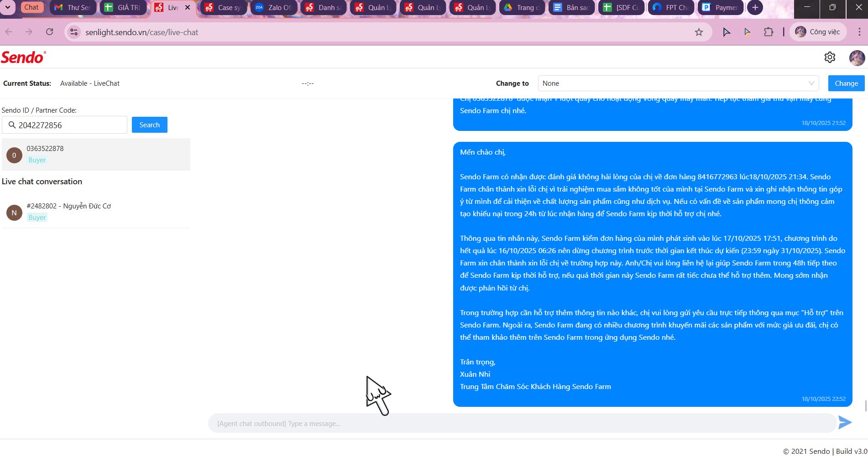868x457 pixels.
Task: Open a new browser tab
Action: pos(755,7)
